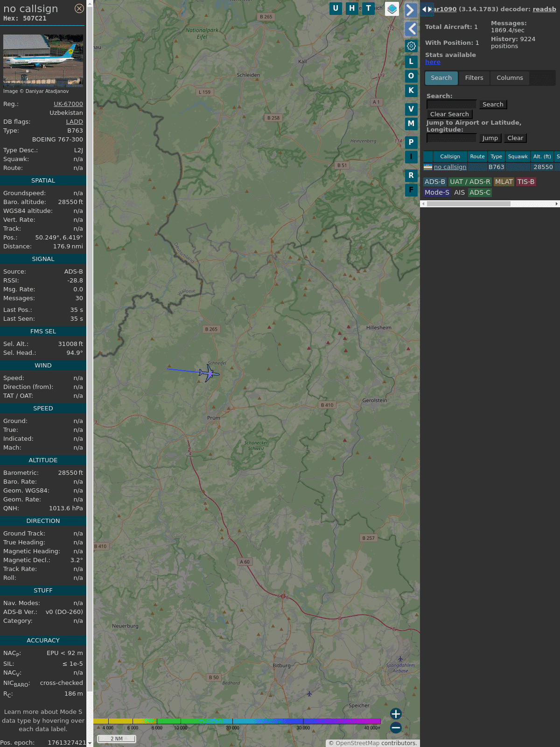Open the readsb decoder link
This screenshot has width=560, height=747.
[x=544, y=9]
